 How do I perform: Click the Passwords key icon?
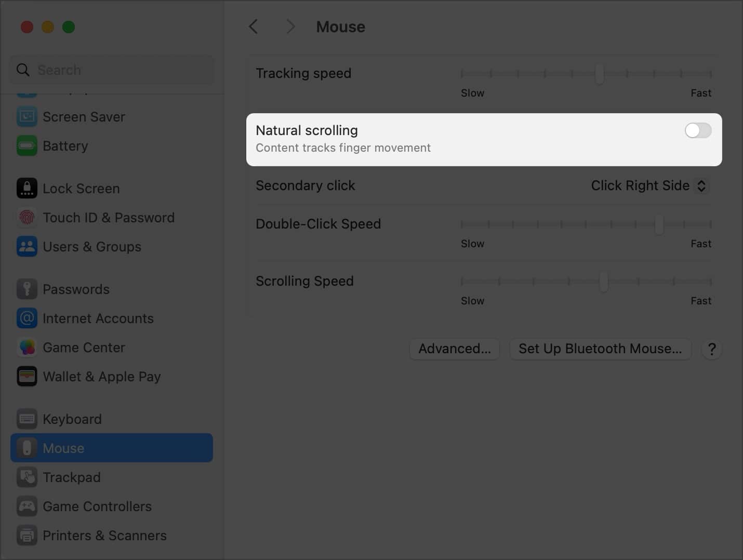26,289
